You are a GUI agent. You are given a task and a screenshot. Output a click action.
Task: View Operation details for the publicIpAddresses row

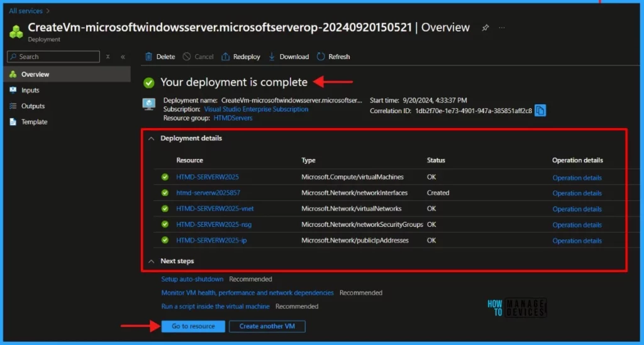pos(577,241)
